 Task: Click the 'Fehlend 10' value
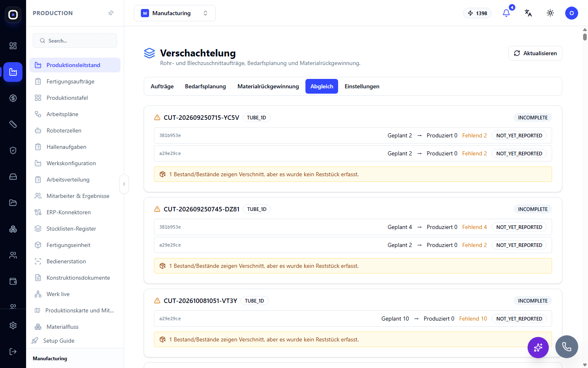[473, 319]
